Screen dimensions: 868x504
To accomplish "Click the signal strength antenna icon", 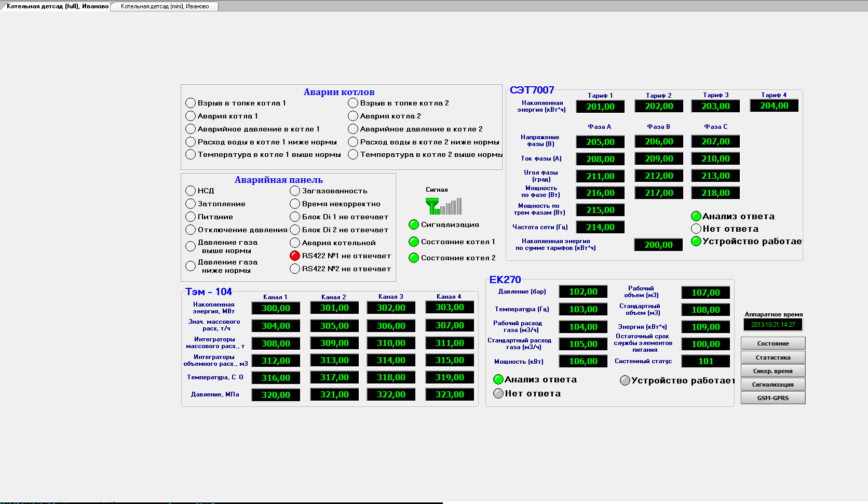I will tap(443, 206).
